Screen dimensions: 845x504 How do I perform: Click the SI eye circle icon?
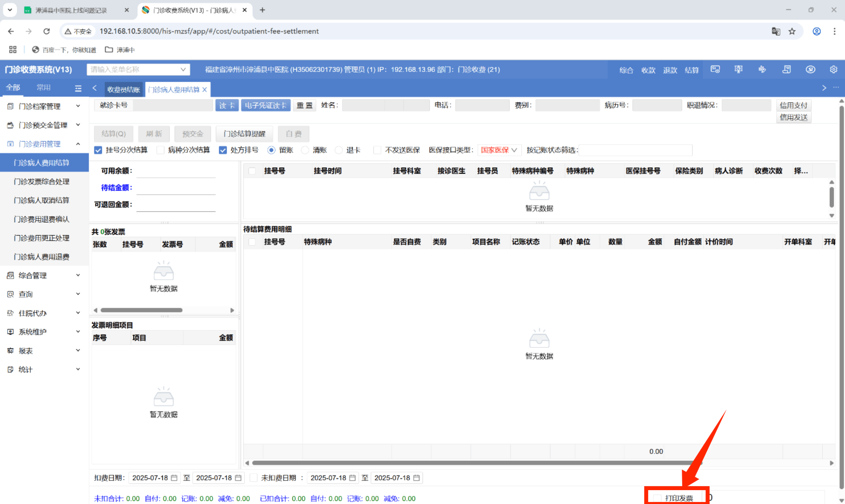pos(810,70)
